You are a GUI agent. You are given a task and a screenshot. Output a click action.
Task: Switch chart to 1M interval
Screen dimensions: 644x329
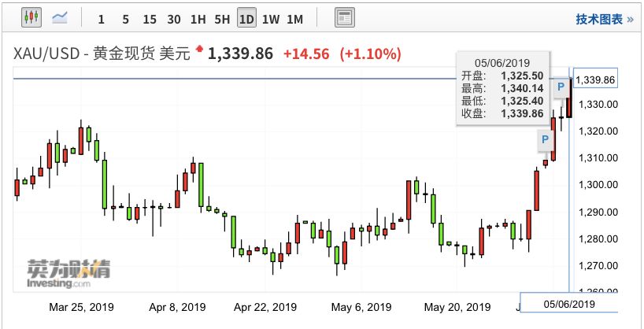(x=294, y=20)
